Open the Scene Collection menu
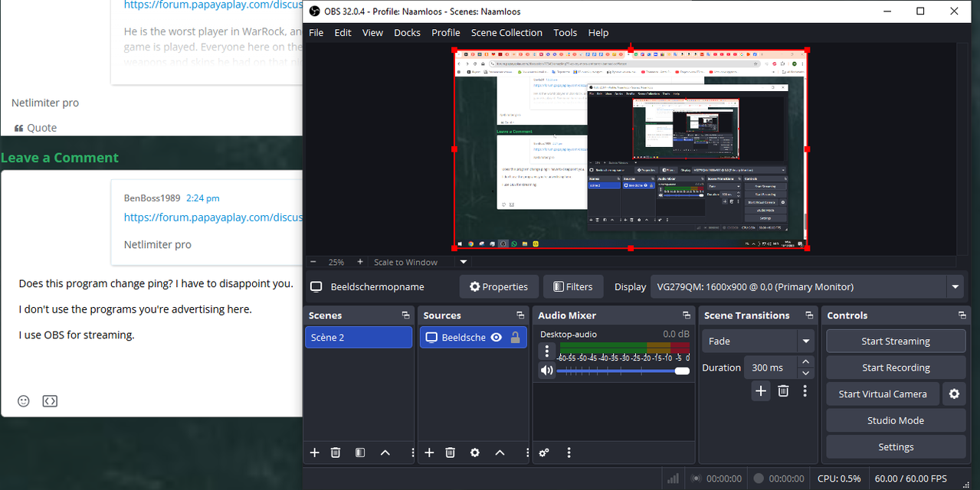The image size is (980, 490). pos(506,33)
